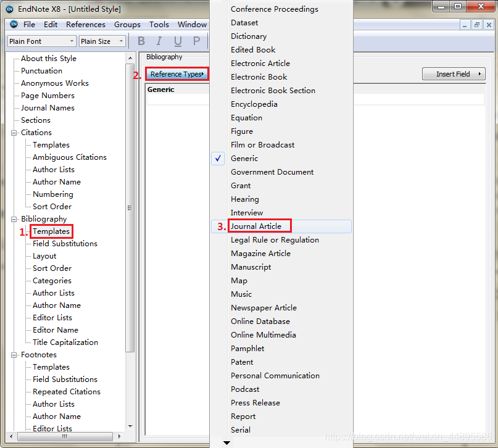Select Numbering under Citations

click(x=53, y=194)
